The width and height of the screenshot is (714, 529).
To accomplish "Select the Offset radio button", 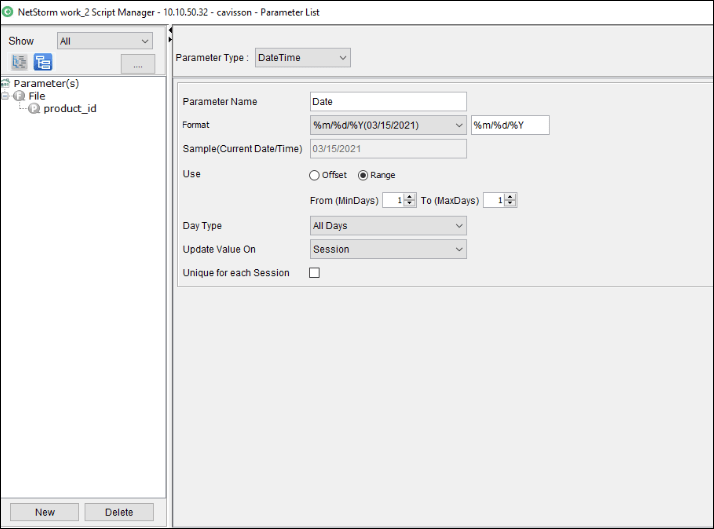I will pyautogui.click(x=314, y=175).
